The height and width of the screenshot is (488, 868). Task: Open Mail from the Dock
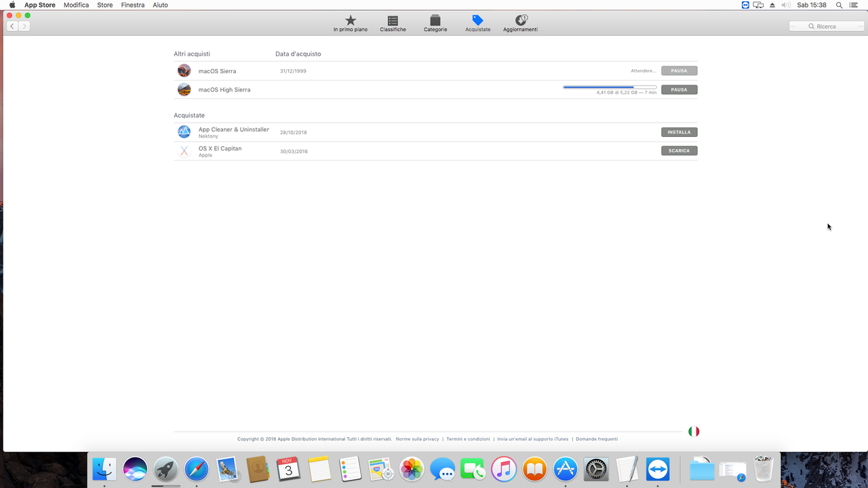228,469
